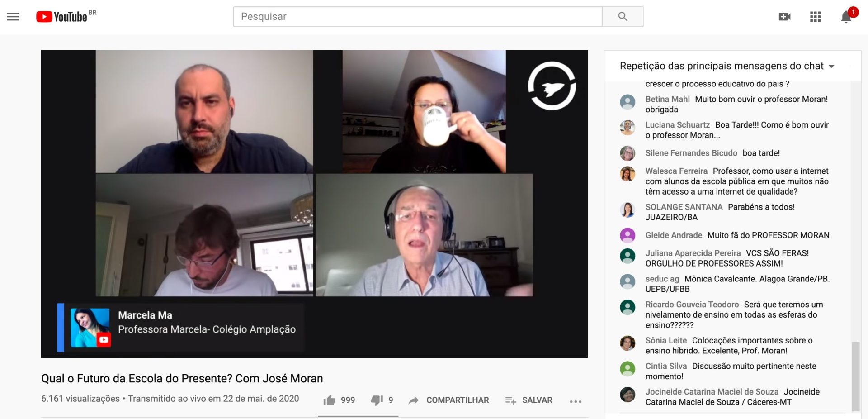Screen dimensions: 868x419
Task: Open the create video camera icon
Action: [785, 17]
